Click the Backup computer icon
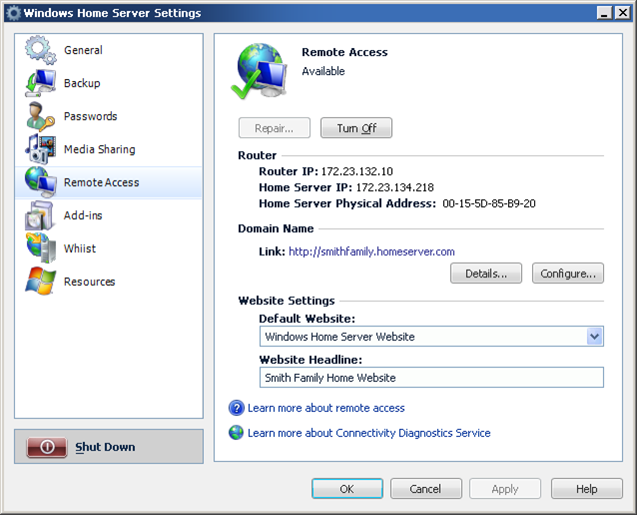The width and height of the screenshot is (637, 515). tap(40, 83)
